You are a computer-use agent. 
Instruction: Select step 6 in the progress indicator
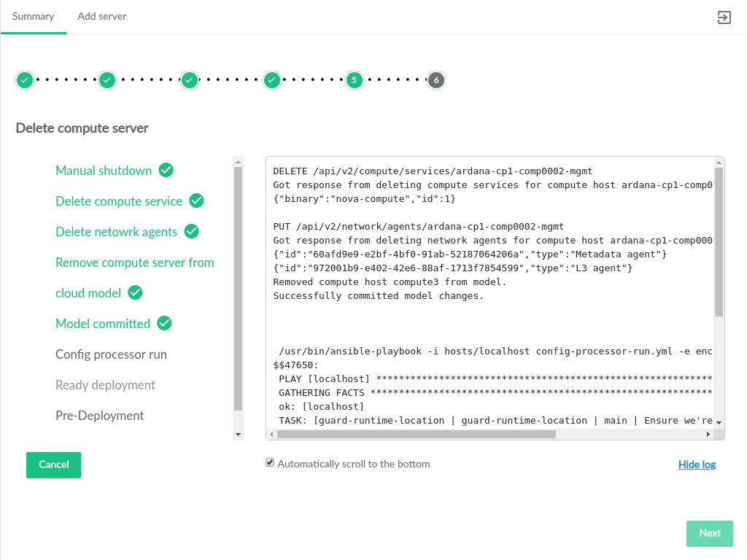coord(436,80)
